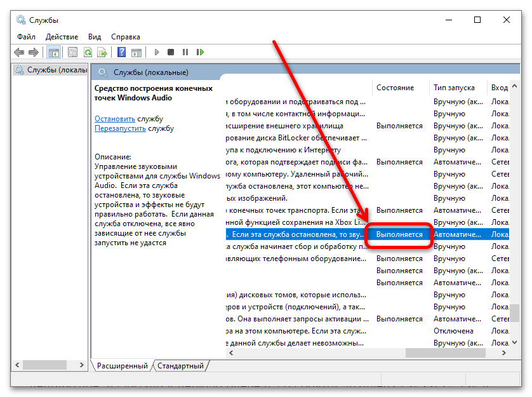Switch to the Расширенный tab
Viewport: 532px width, 397px height.
(x=122, y=366)
